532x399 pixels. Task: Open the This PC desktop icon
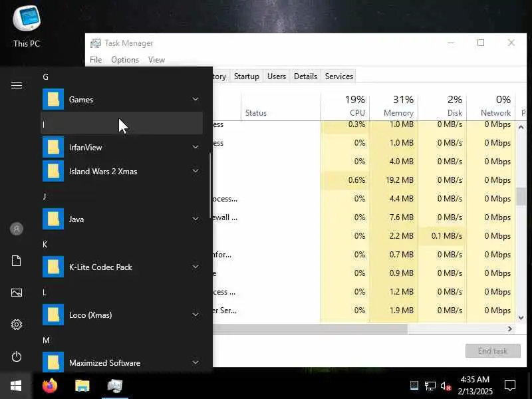27,27
